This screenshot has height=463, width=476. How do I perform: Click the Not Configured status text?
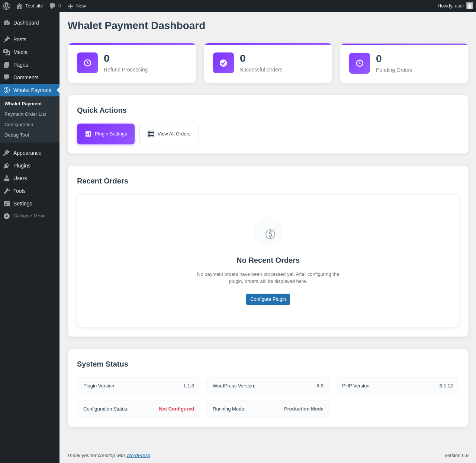[177, 409]
